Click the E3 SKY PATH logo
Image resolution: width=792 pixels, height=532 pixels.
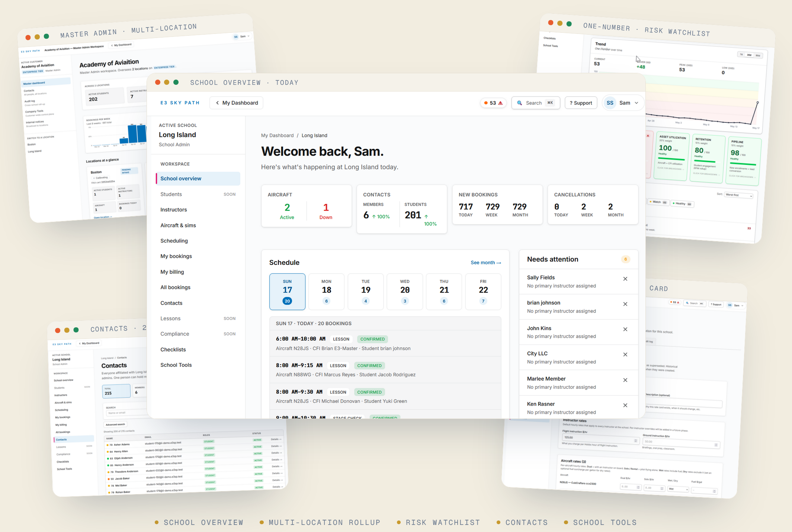[x=180, y=103]
